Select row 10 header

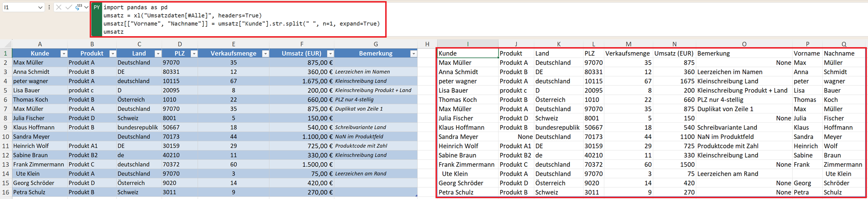pos(6,137)
